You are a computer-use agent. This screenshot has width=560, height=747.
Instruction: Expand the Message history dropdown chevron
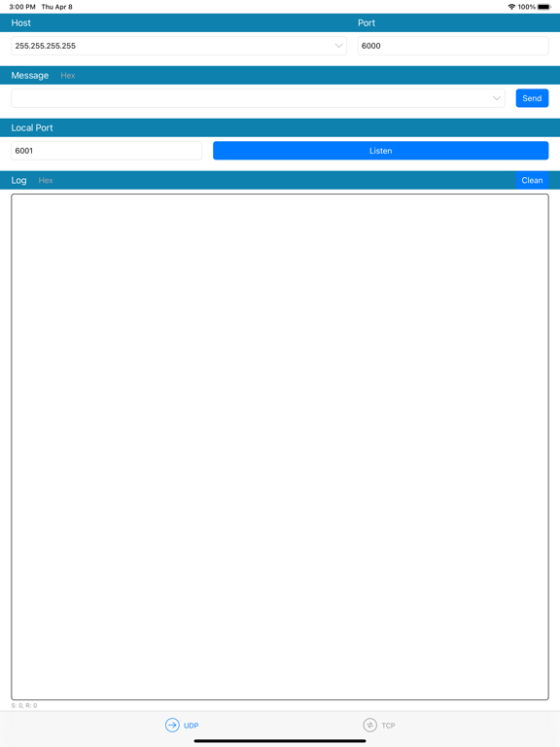[x=497, y=98]
